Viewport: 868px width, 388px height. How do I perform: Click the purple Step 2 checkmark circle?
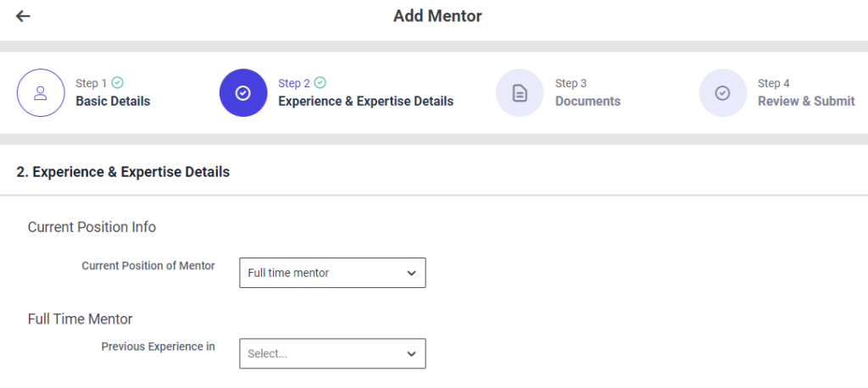(242, 92)
